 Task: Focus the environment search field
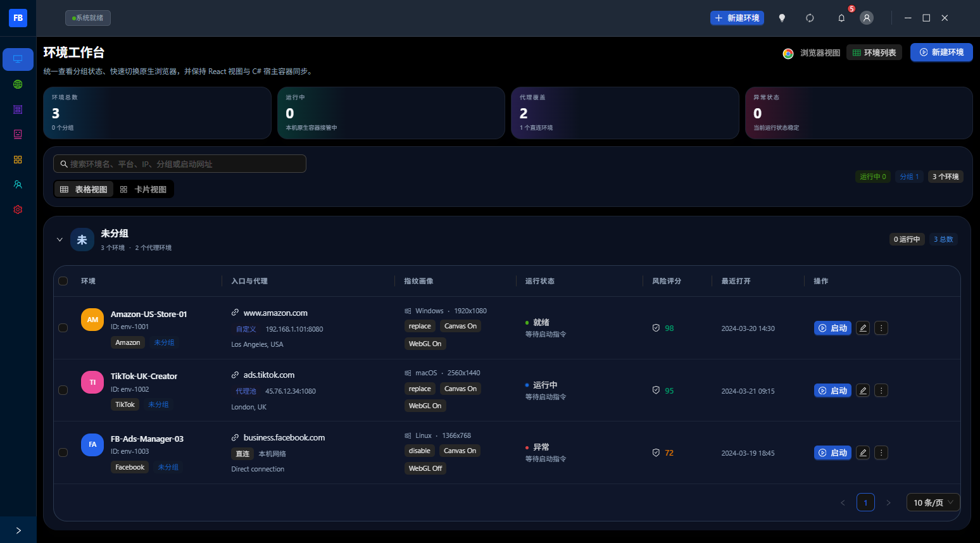tap(180, 164)
